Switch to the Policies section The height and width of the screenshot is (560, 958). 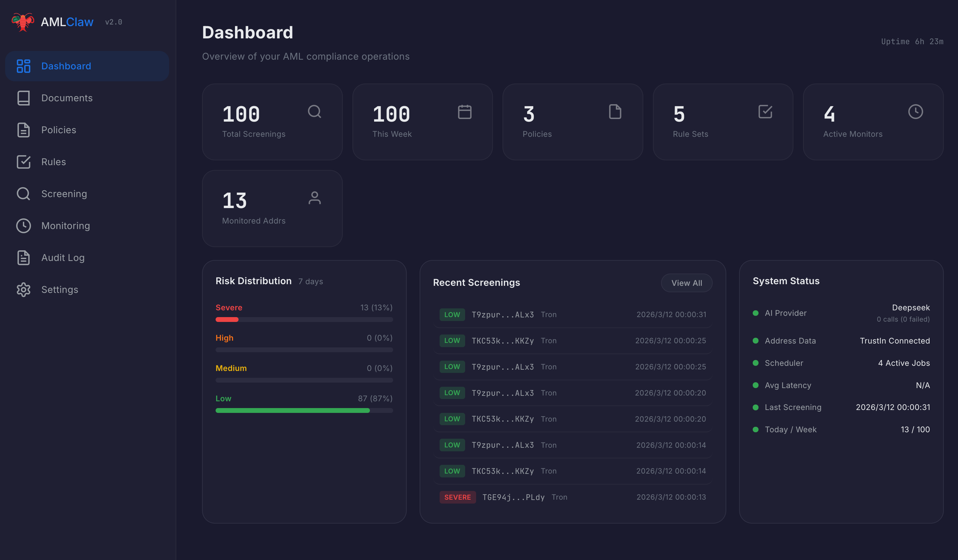tap(58, 130)
